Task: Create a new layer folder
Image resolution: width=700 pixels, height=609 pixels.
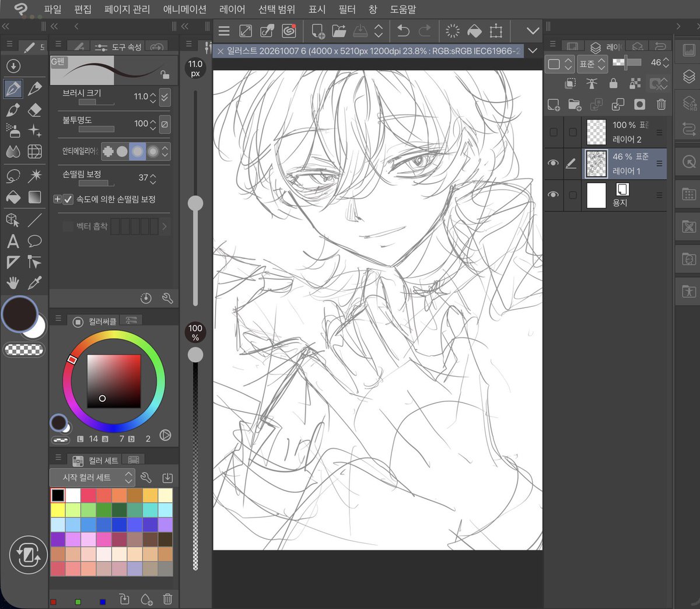Action: point(575,104)
